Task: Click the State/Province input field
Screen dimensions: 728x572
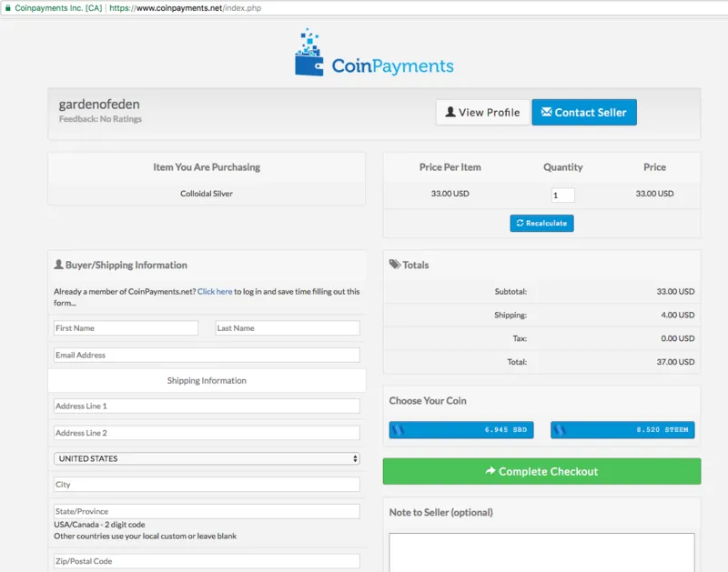Action: pyautogui.click(x=207, y=511)
